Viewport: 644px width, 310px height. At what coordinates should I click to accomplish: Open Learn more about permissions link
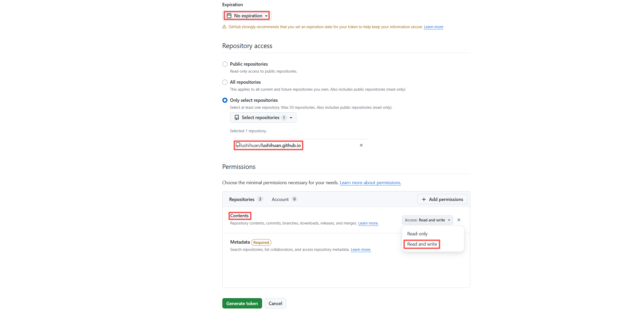[x=370, y=183]
